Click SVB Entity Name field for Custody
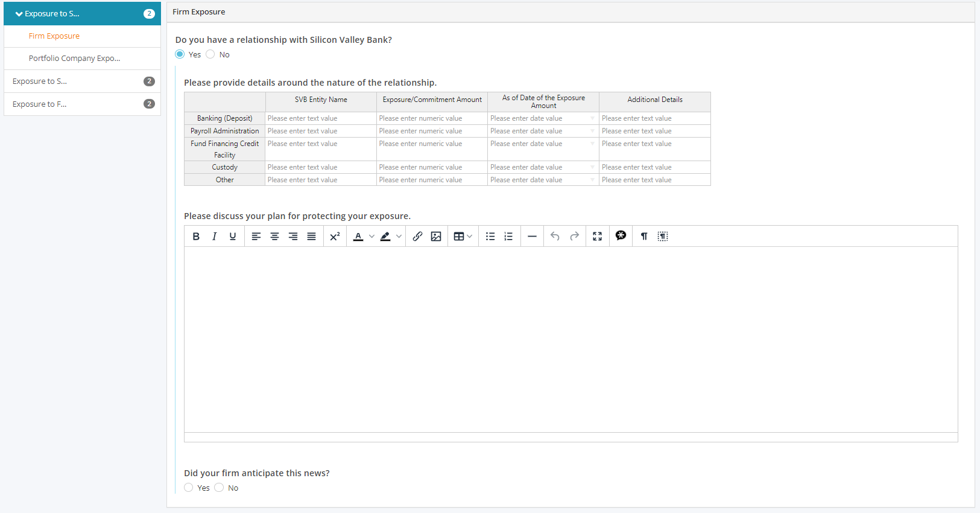Image resolution: width=980 pixels, height=513 pixels. (x=321, y=167)
